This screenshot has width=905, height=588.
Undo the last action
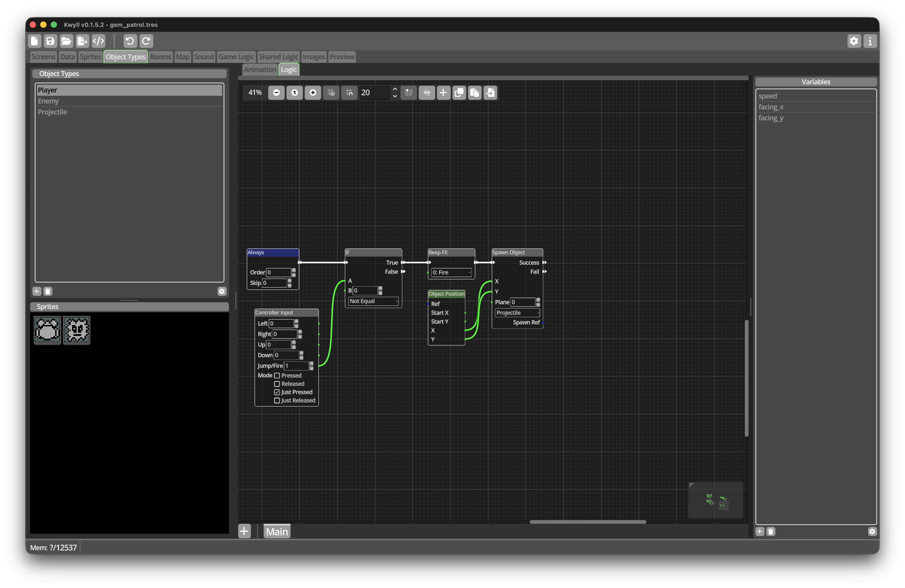tap(130, 41)
